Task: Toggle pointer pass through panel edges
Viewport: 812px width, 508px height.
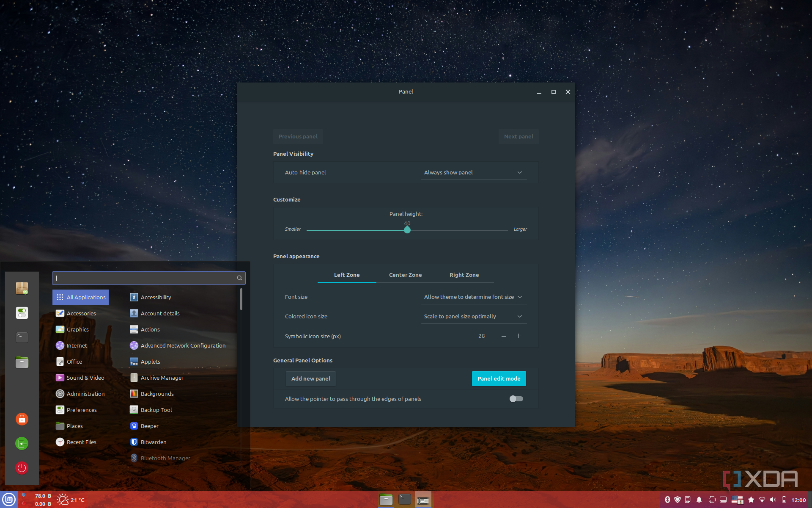Action: click(x=516, y=399)
